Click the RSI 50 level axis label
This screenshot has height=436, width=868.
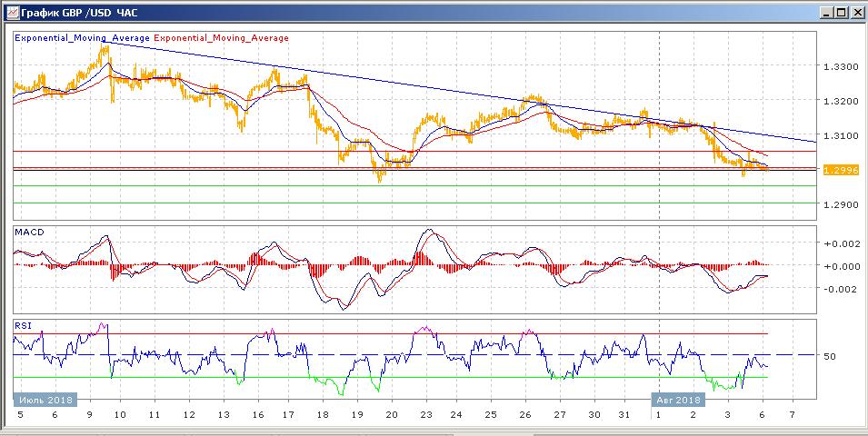pyautogui.click(x=829, y=356)
